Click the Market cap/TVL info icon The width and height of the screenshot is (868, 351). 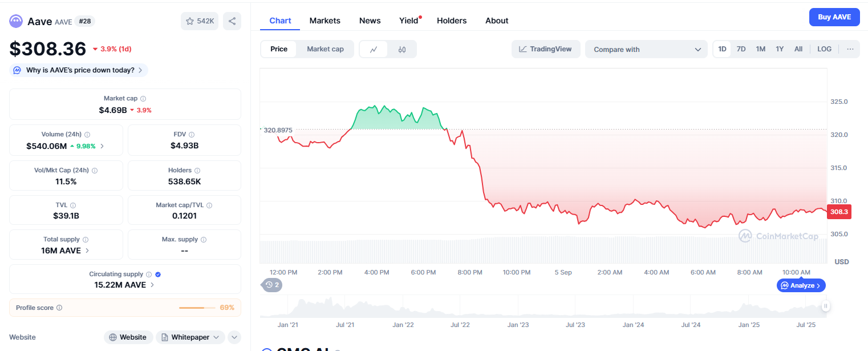point(210,205)
